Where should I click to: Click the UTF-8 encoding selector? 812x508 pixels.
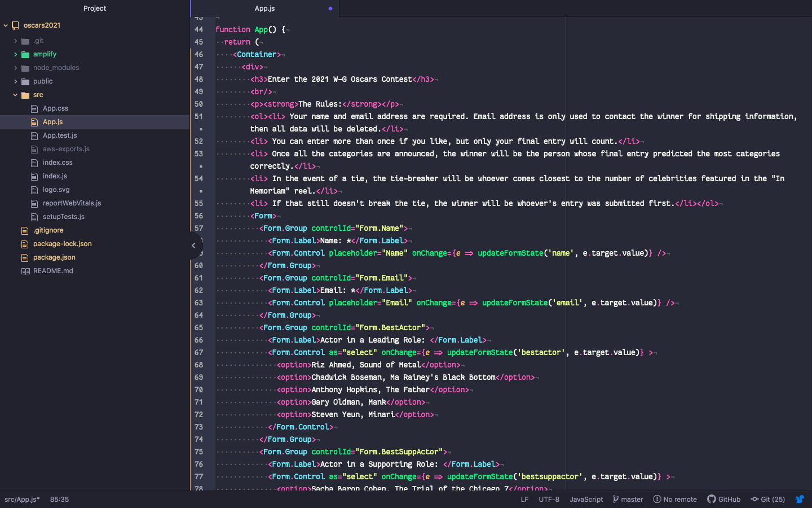549,499
